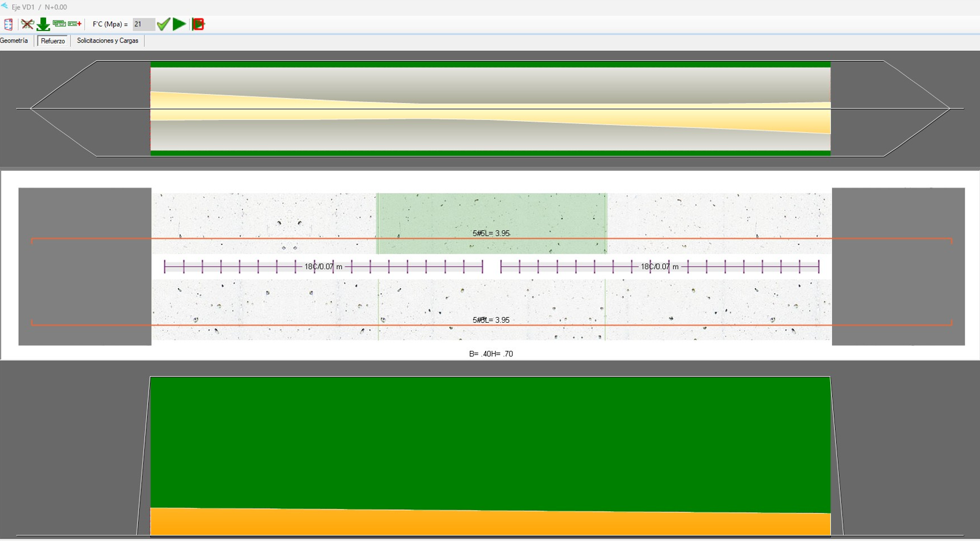Switch to the Geometría tab

tap(14, 41)
